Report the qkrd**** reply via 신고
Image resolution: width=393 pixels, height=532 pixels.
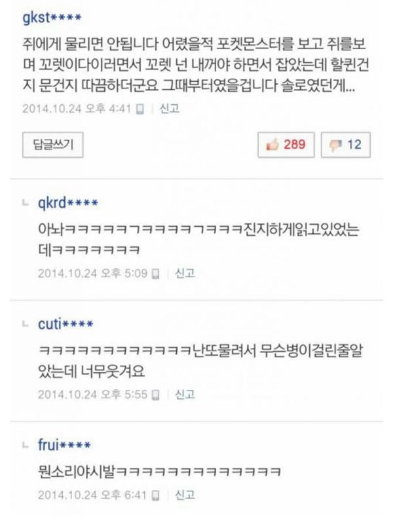(x=185, y=273)
